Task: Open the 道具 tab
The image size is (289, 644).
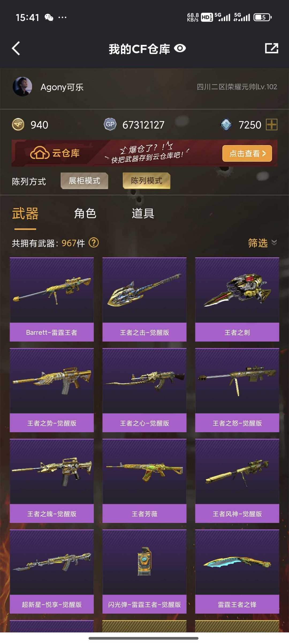Action: [143, 214]
